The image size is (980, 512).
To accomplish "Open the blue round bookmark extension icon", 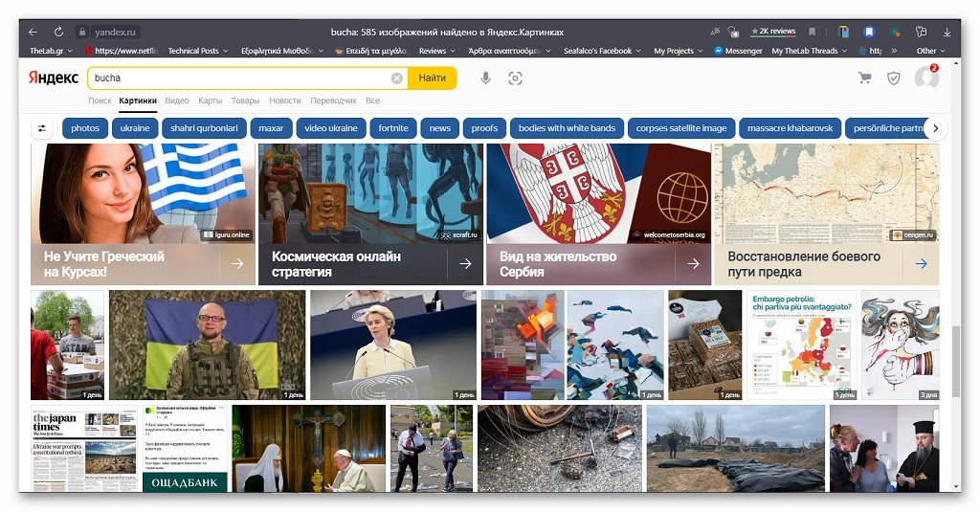I will tap(869, 32).
